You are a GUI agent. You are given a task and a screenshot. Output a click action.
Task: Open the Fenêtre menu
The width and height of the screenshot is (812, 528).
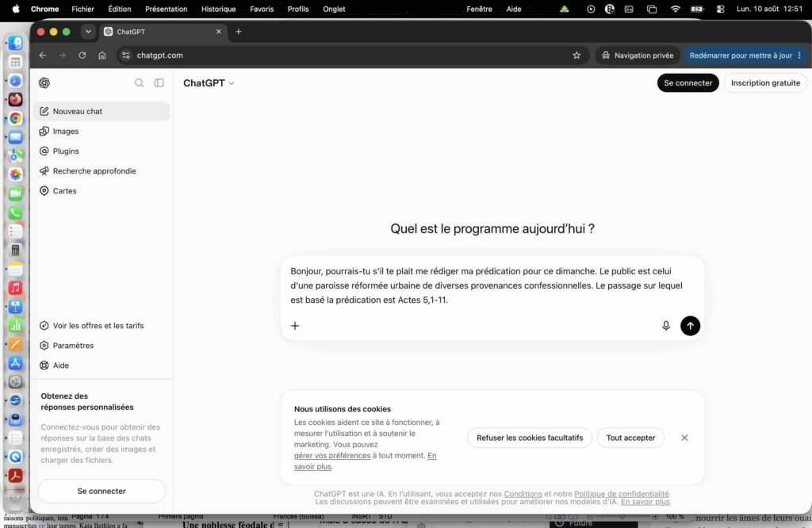[479, 9]
